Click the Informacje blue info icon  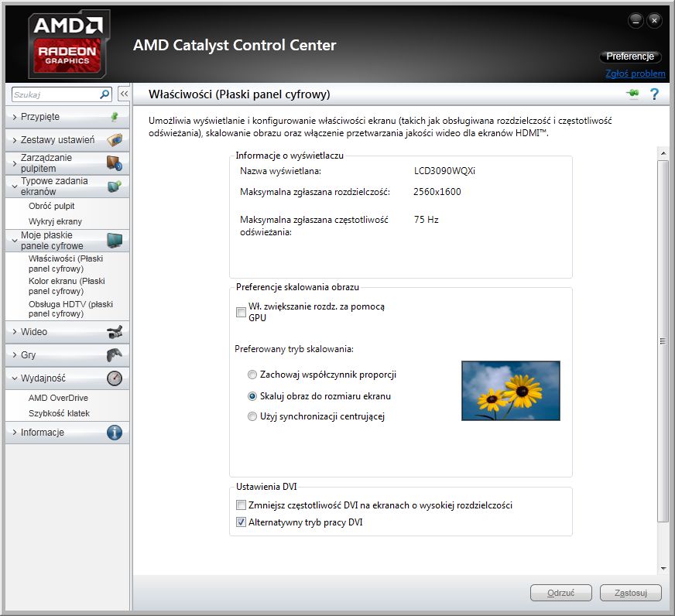pyautogui.click(x=115, y=433)
